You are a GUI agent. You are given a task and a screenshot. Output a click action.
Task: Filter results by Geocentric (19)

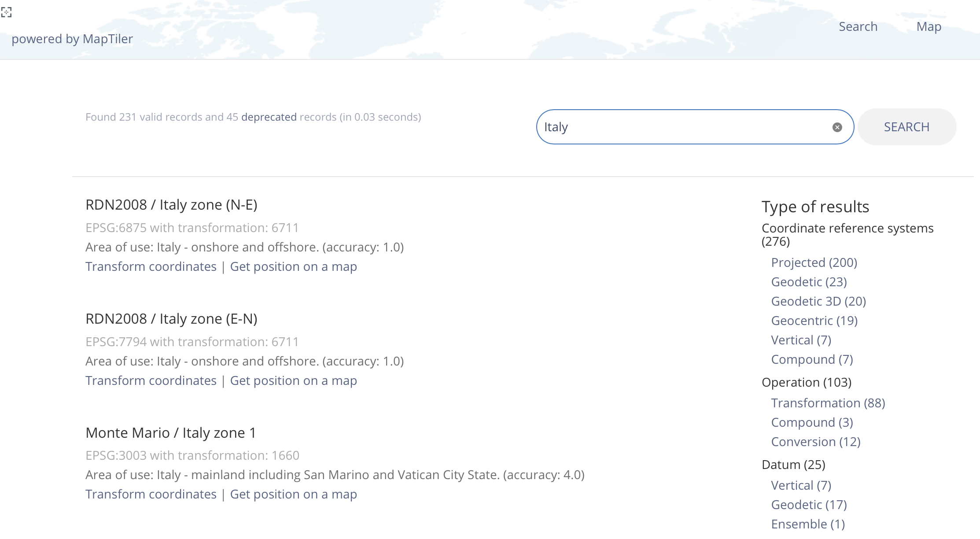(814, 321)
